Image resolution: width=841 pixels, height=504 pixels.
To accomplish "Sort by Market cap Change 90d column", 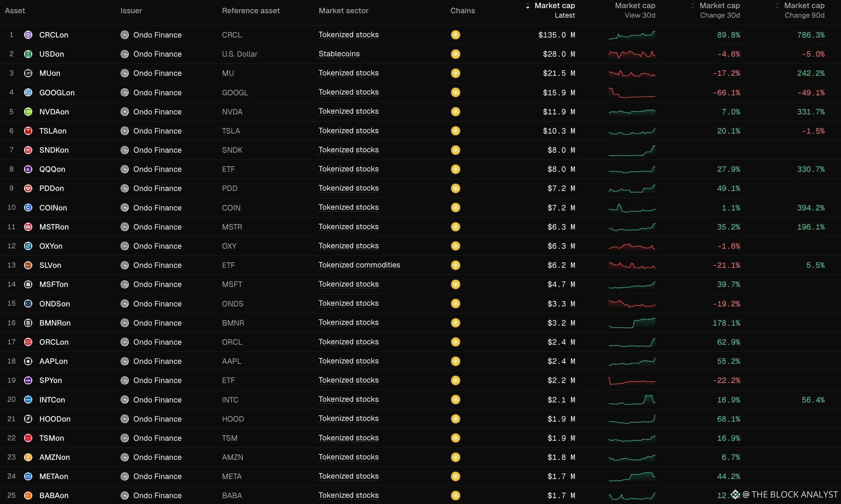I will pyautogui.click(x=800, y=10).
